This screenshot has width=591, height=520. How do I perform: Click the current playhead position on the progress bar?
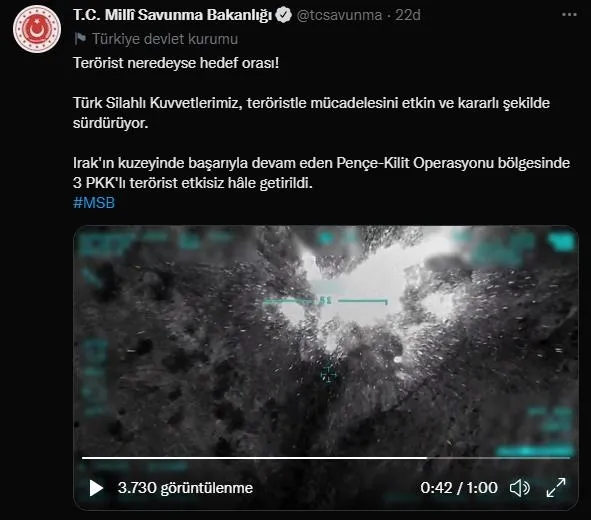pos(427,458)
